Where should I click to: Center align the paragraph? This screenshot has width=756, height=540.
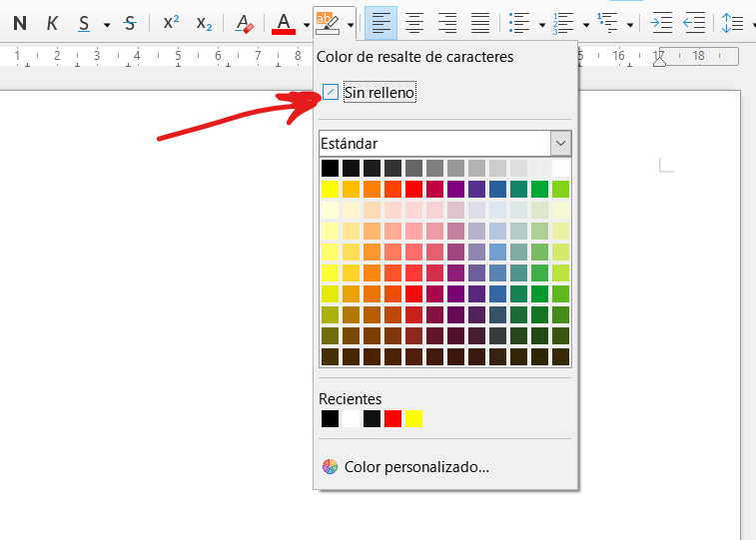(x=413, y=22)
